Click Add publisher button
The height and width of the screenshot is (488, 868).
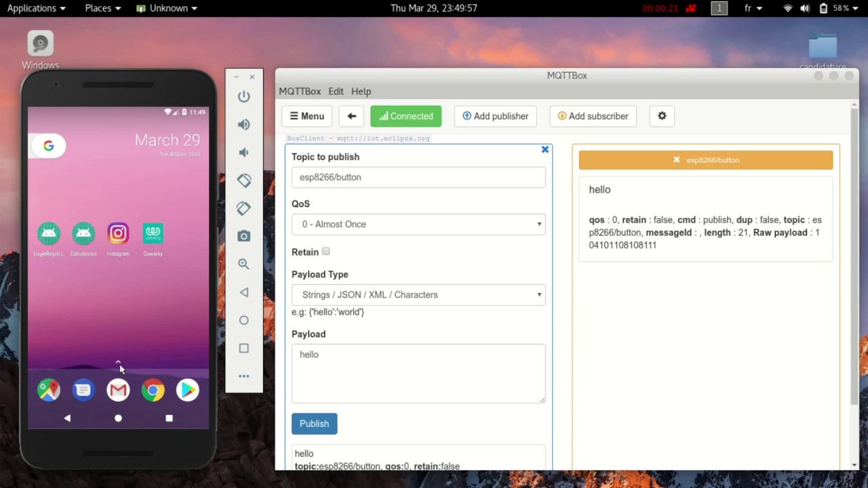click(495, 116)
